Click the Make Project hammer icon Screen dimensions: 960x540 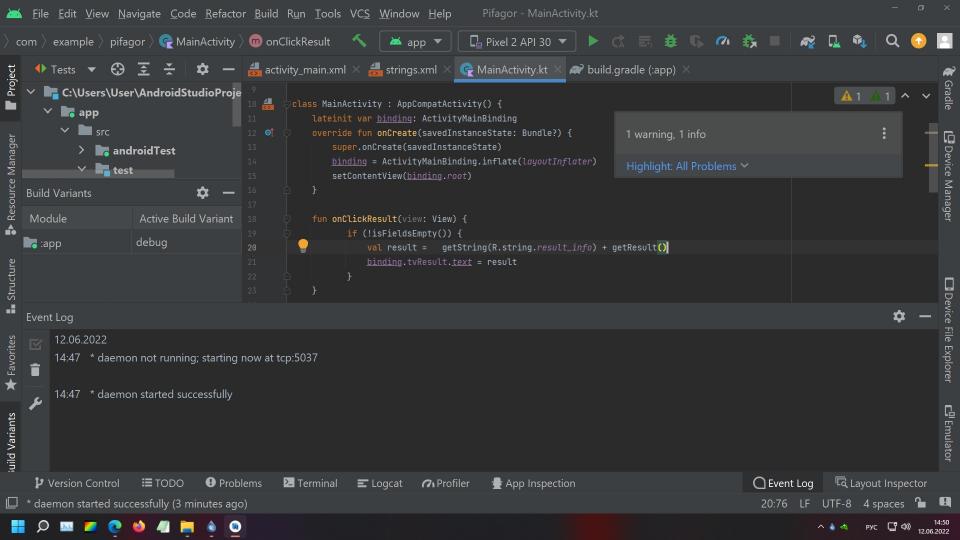click(x=359, y=41)
